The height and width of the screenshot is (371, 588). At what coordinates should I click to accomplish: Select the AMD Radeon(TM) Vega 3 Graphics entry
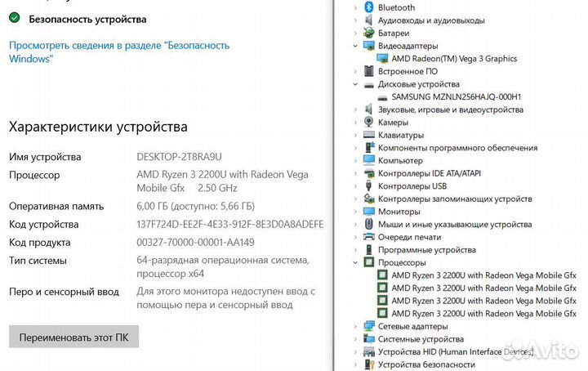454,59
